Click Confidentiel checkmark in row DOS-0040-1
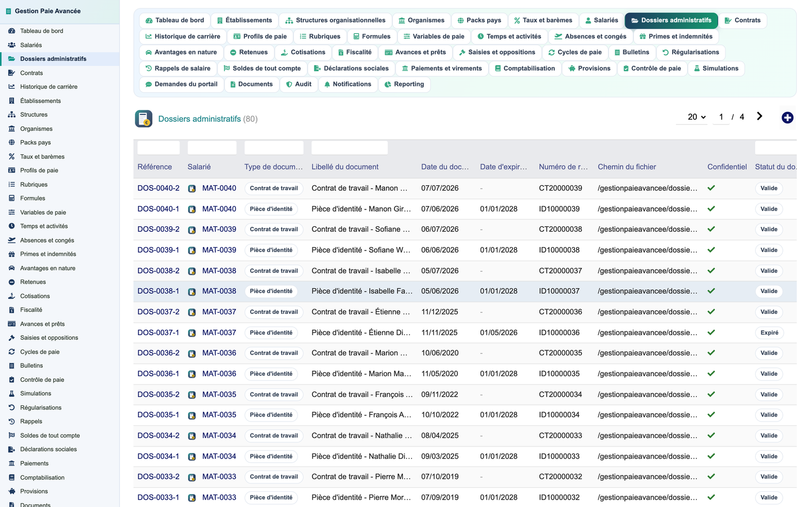The image size is (812, 507). pyautogui.click(x=711, y=209)
